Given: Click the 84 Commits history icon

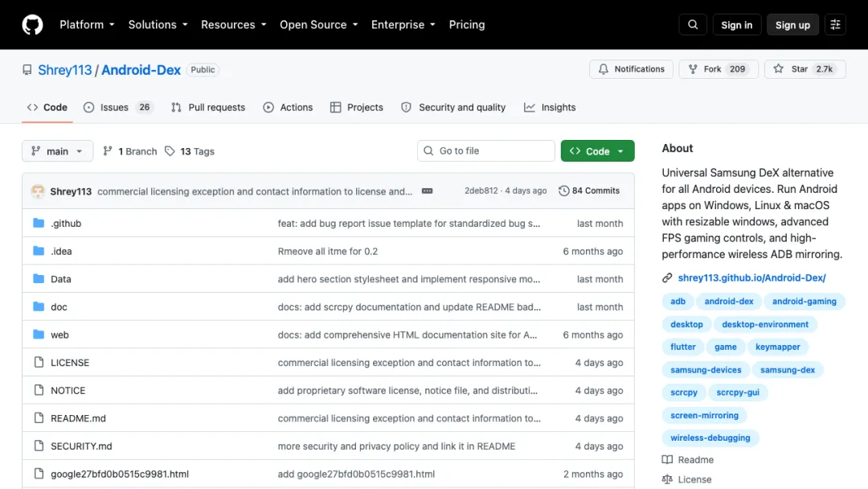Looking at the screenshot, I should tap(563, 191).
